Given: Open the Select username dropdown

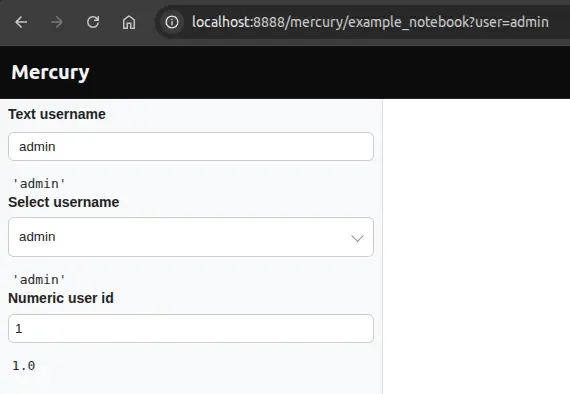Looking at the screenshot, I should 191,237.
